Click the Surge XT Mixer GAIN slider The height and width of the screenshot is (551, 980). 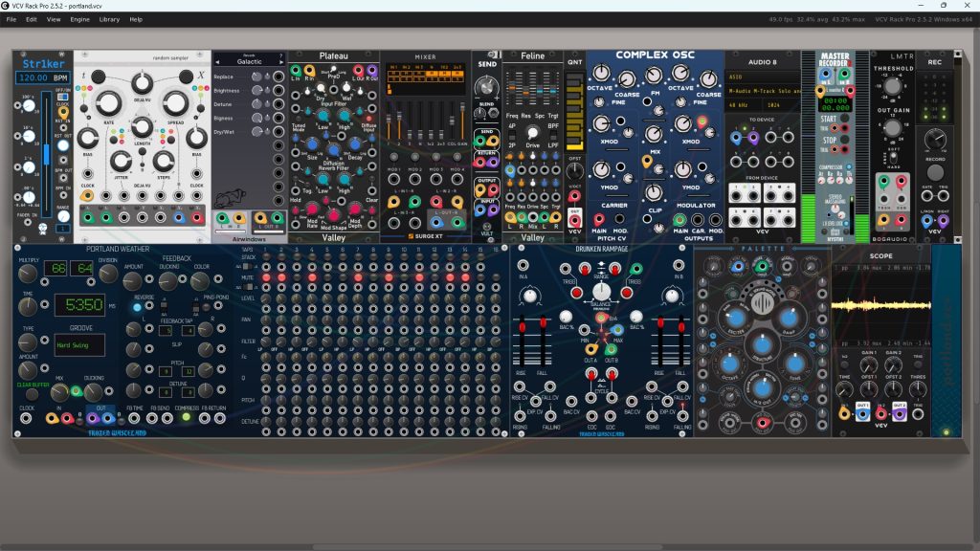coord(462,121)
